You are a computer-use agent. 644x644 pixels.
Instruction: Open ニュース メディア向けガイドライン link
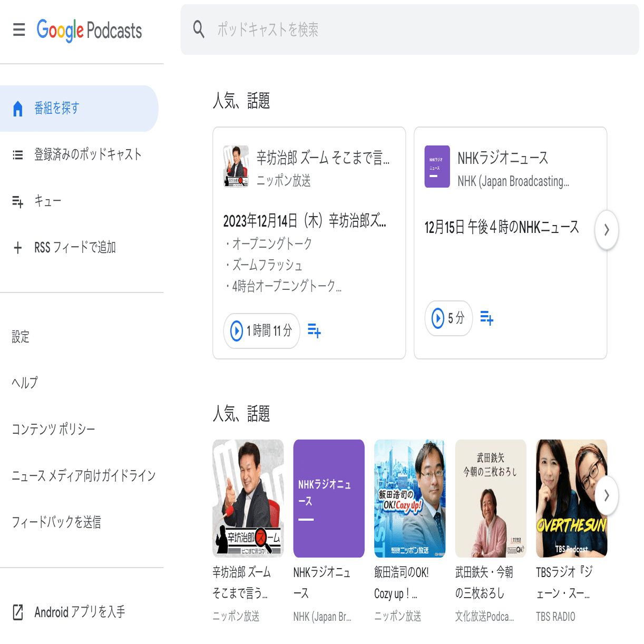(x=84, y=475)
